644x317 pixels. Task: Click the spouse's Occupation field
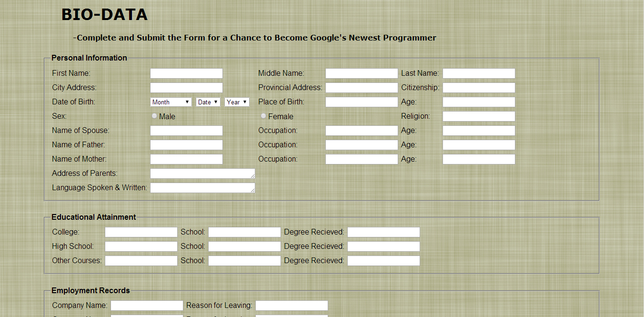[362, 131]
